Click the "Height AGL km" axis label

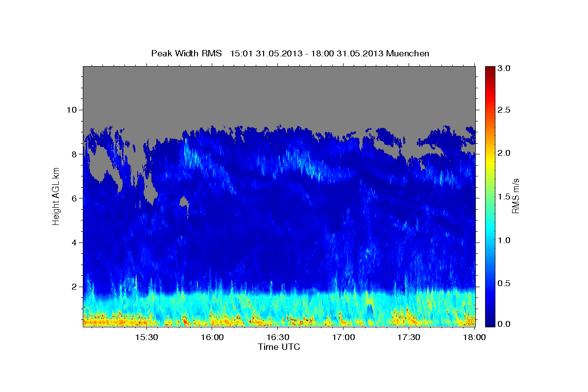click(x=56, y=197)
